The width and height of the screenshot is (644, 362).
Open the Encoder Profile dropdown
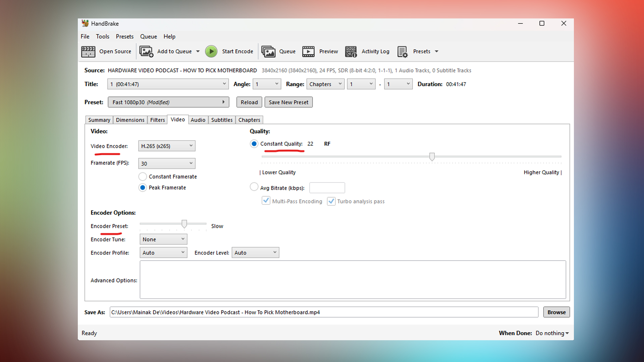pyautogui.click(x=163, y=252)
